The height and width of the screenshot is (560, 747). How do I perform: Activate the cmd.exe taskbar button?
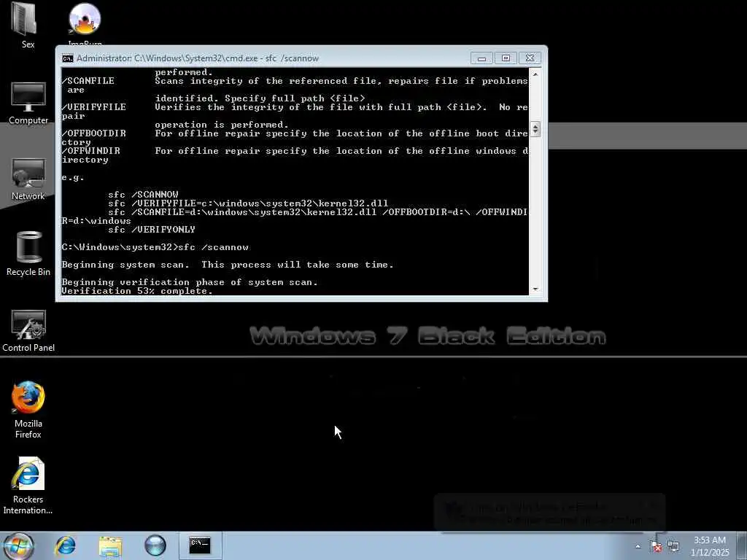click(200, 545)
